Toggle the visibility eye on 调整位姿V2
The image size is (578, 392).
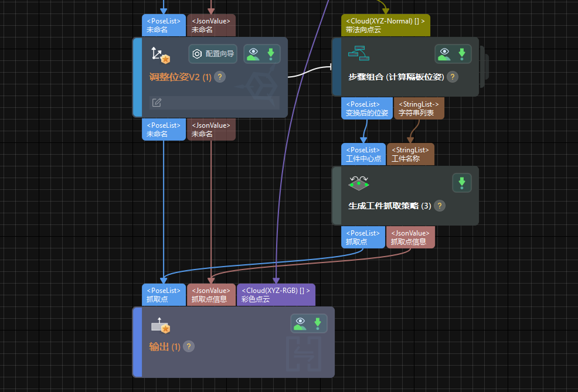pos(253,53)
